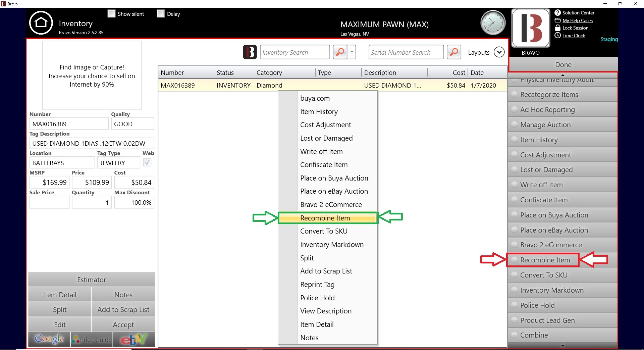Open the eBay lookup button

point(134,339)
